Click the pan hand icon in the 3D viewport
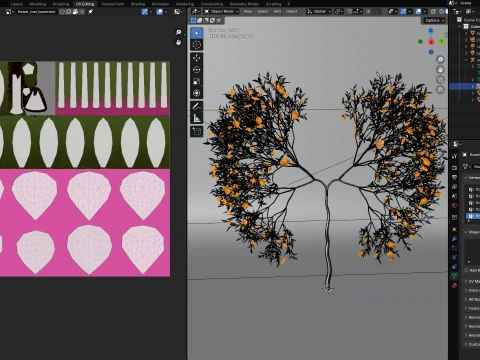The width and height of the screenshot is (480, 360). pyautogui.click(x=440, y=70)
